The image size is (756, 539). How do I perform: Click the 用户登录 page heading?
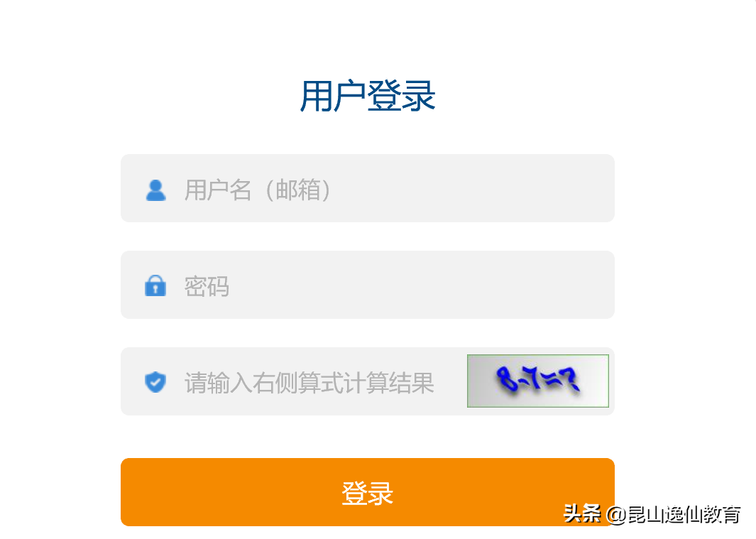368,96
